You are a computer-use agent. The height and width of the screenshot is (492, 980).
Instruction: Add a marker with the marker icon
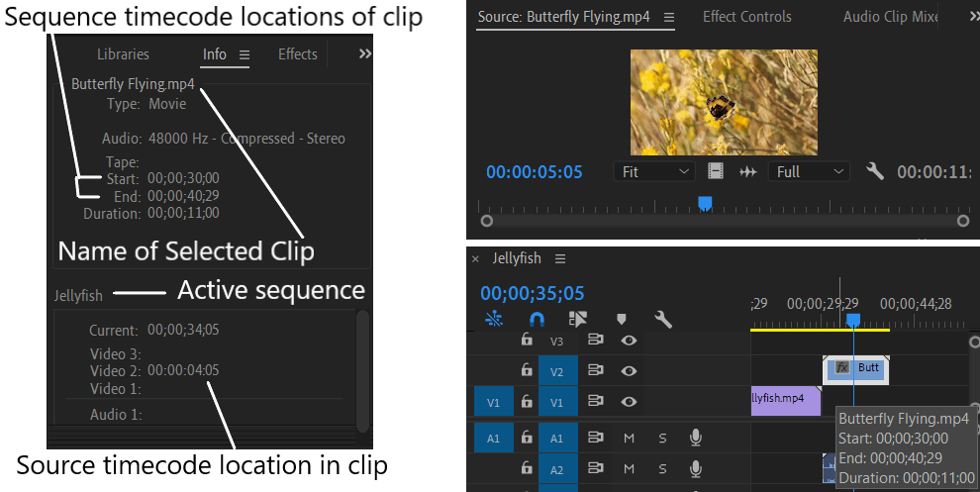(x=622, y=320)
